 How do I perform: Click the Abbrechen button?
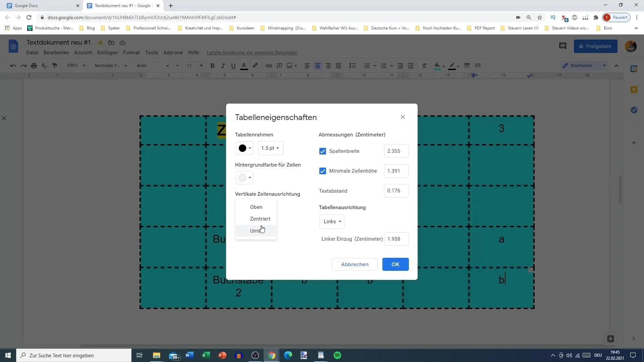(354, 264)
